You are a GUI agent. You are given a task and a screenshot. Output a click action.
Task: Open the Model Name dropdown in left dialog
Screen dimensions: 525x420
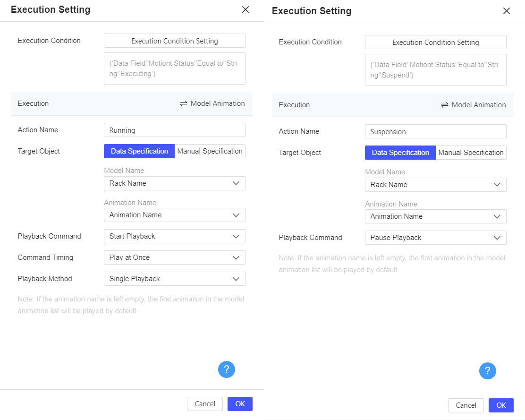point(175,183)
